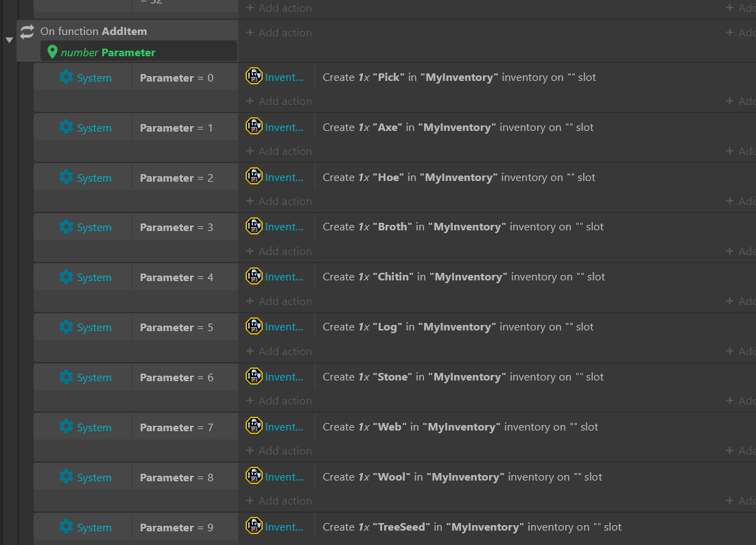Image resolution: width=756 pixels, height=545 pixels.
Task: Select the 'Parameter = 6' condition
Action: [176, 378]
